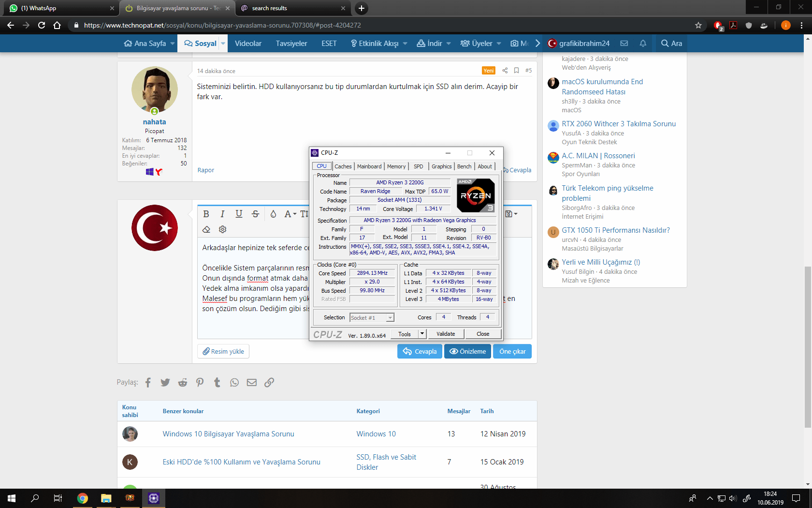Open the CPU-Z Tools dropdown arrow
The image size is (812, 508).
422,334
